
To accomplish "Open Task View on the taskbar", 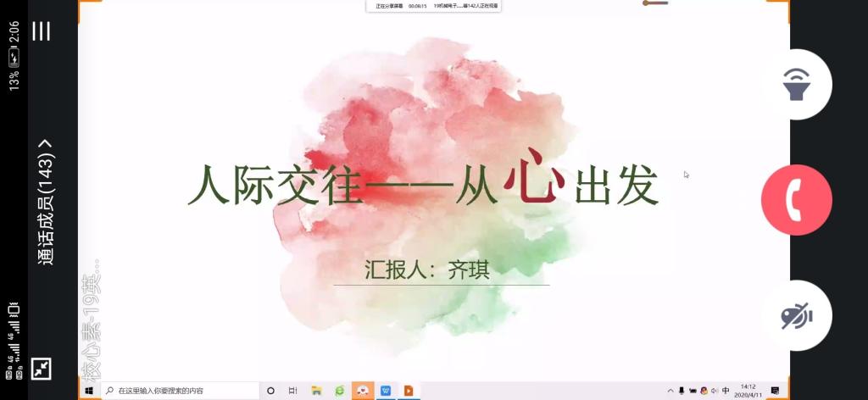I will (292, 391).
